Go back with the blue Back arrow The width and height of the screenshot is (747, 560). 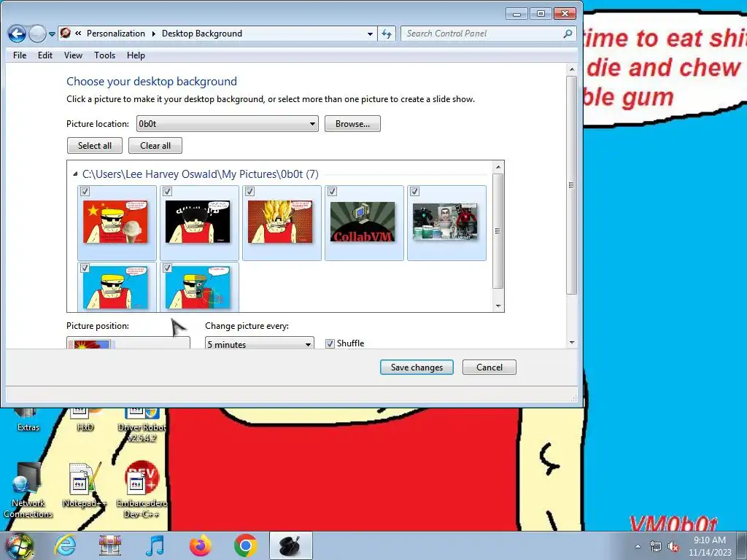click(17, 34)
